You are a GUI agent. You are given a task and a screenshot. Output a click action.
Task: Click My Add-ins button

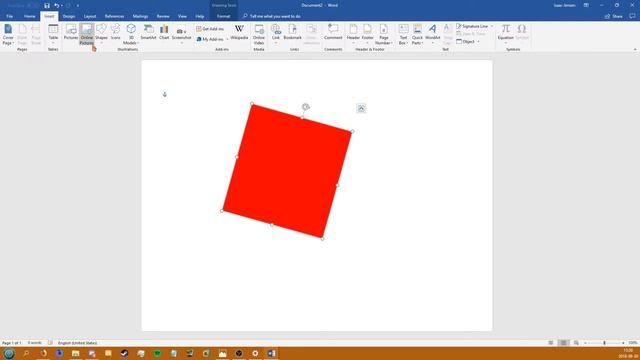coord(210,39)
